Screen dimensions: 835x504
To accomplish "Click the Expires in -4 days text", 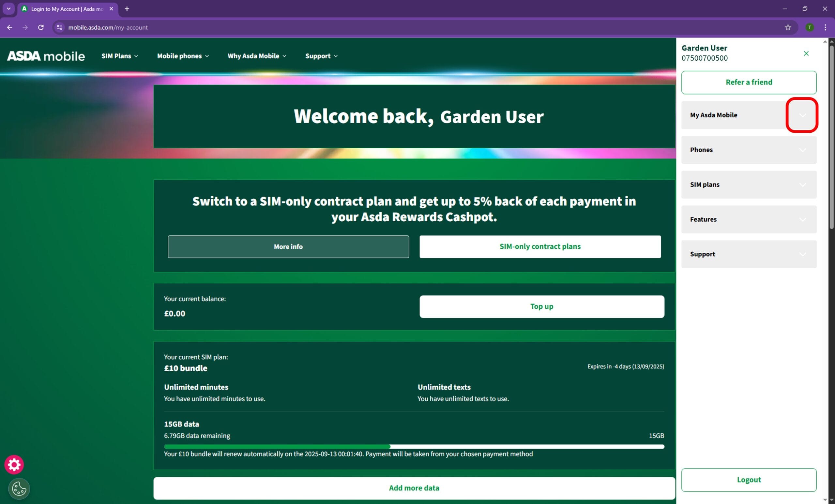I will tap(626, 366).
